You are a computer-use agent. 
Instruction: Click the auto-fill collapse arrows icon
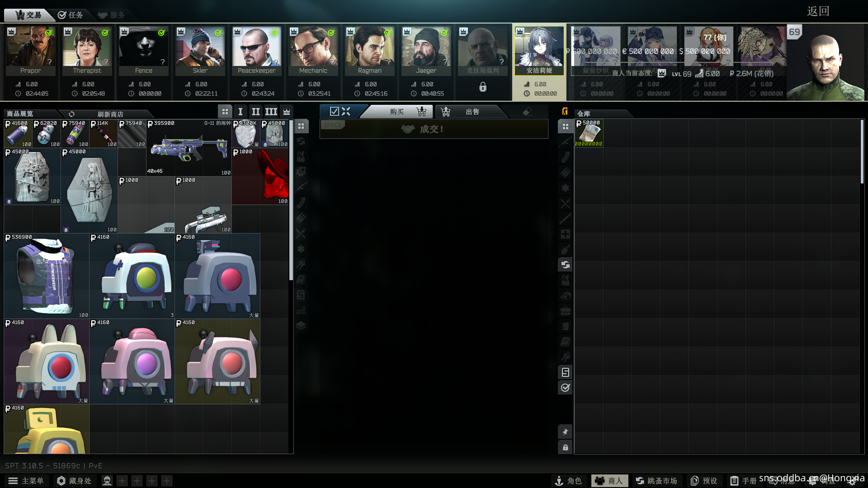point(346,111)
